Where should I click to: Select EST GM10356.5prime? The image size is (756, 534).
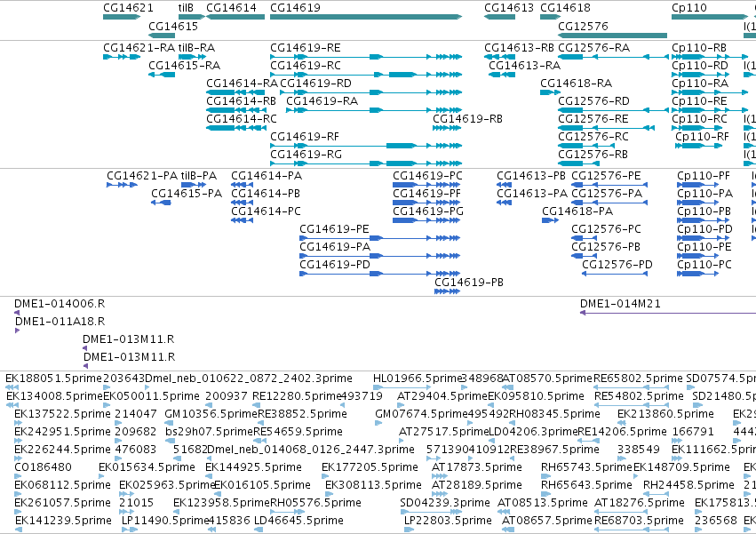point(211,414)
